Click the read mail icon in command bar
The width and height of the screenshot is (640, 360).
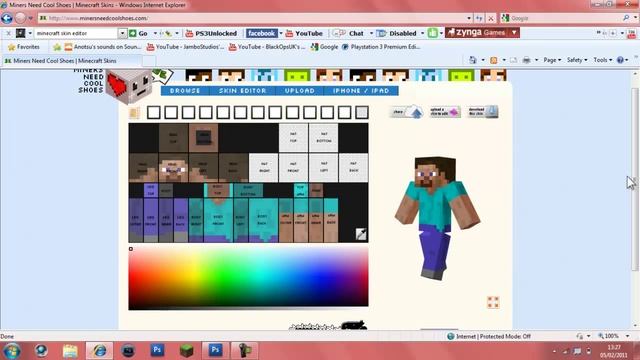click(x=513, y=60)
